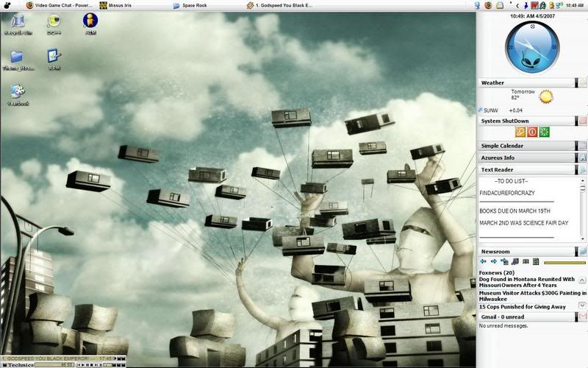Click the Text Reader scrollbar up arrow
This screenshot has width=588, height=368.
582,181
